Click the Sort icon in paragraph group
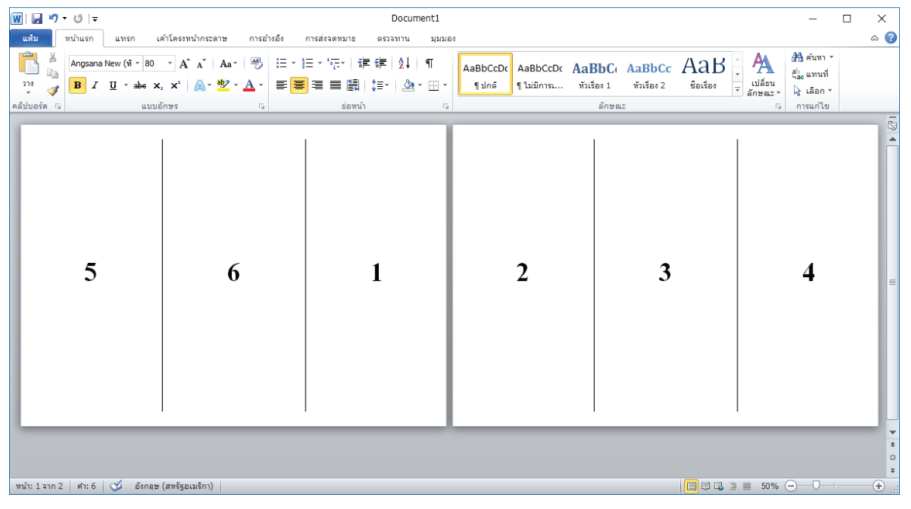This screenshot has width=911, height=509. pos(404,63)
